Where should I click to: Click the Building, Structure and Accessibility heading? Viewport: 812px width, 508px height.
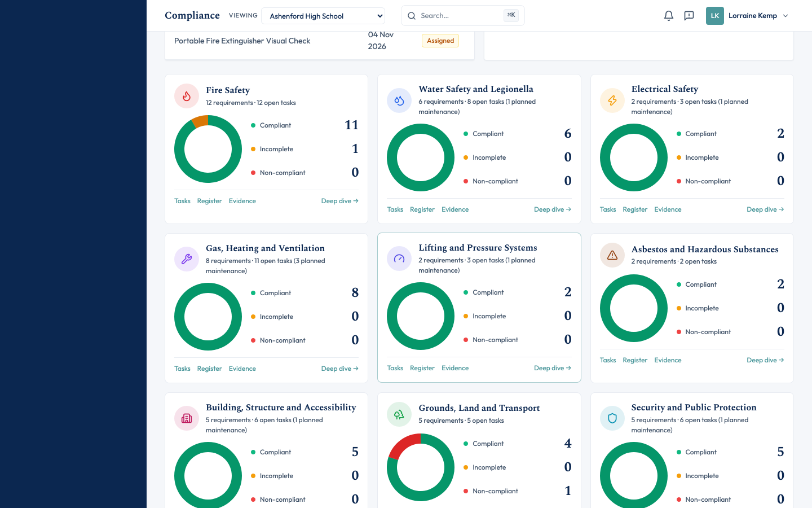tap(281, 408)
